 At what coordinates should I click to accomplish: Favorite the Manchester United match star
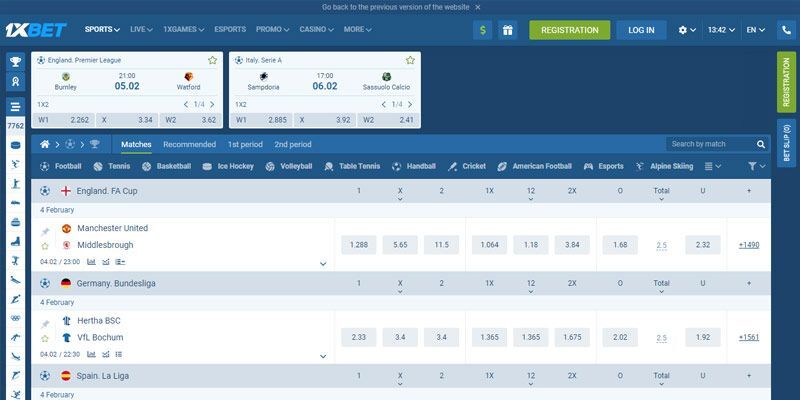[45, 246]
